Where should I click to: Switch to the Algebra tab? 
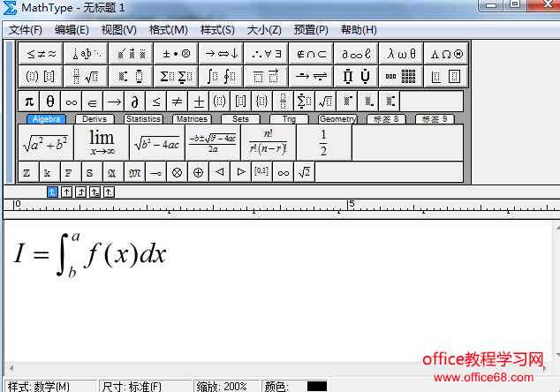46,119
